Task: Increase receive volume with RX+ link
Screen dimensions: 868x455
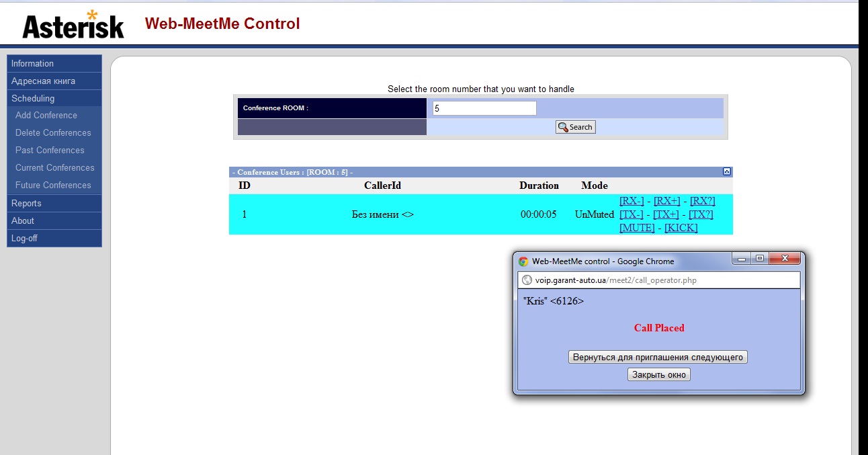Action: (666, 201)
